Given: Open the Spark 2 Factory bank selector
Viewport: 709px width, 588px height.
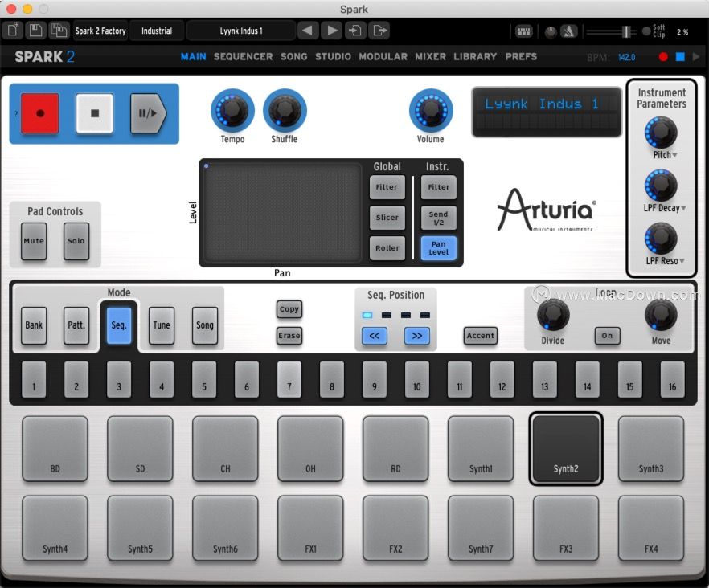Looking at the screenshot, I should (x=100, y=31).
